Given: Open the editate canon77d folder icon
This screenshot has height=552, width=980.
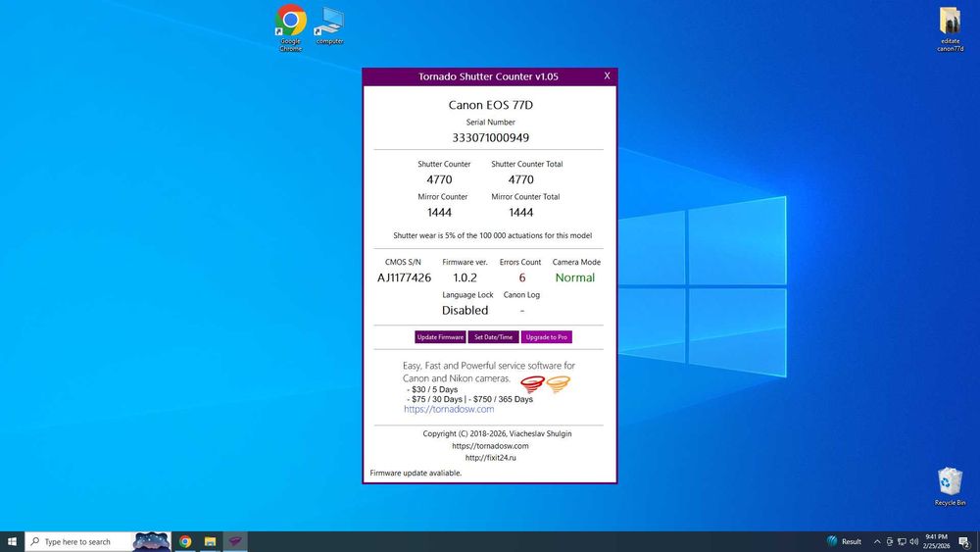Looking at the screenshot, I should 950,28.
